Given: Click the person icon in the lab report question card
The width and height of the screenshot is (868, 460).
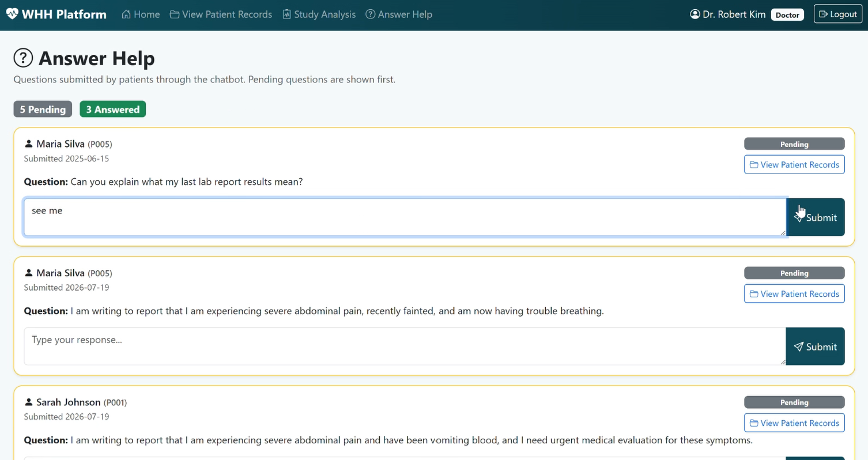Looking at the screenshot, I should point(29,144).
